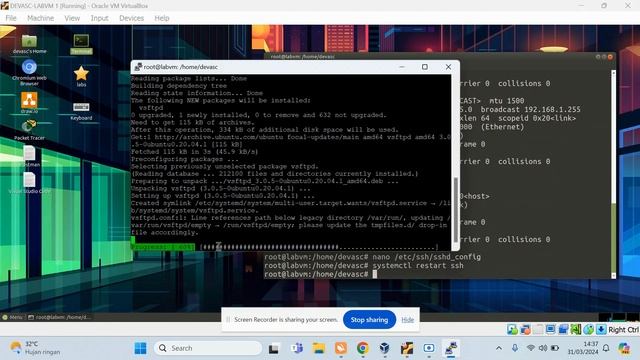Open the Screen Recorder taskbar icon
Image resolution: width=640 pixels, height=360 pixels.
[x=429, y=348]
